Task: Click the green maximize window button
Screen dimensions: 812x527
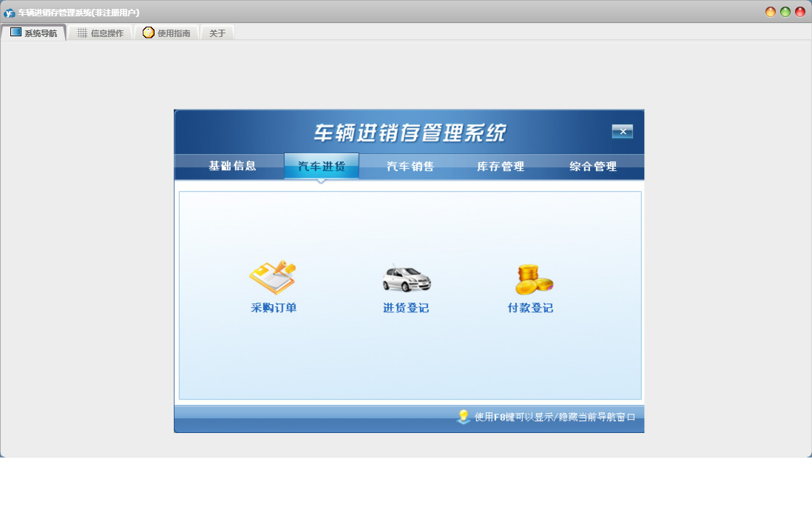Action: pos(785,12)
